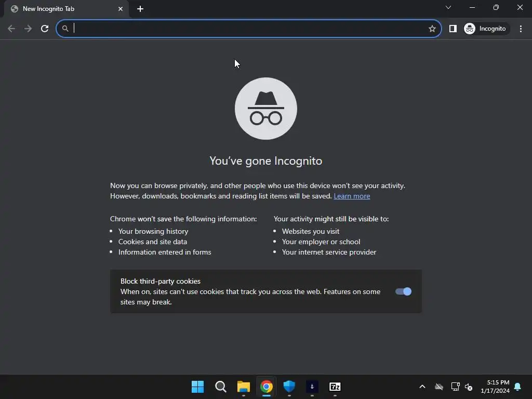Open the notification bell icon

(x=518, y=387)
